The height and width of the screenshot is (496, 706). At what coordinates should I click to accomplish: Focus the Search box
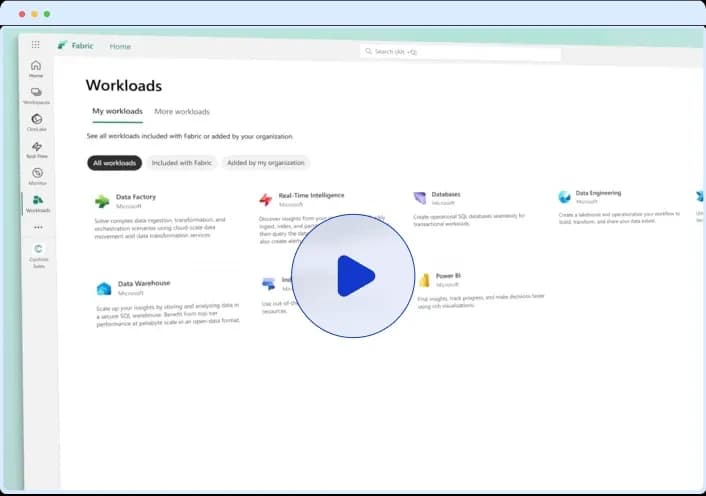click(461, 53)
